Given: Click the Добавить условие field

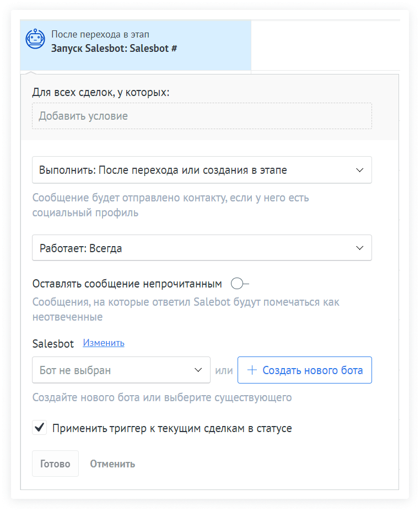Looking at the screenshot, I should [202, 116].
